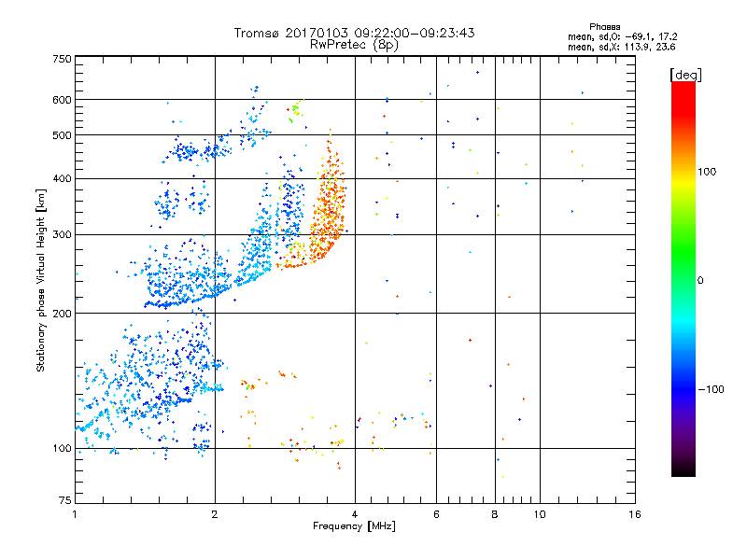Click the y-axis label '600'
This screenshot has height=560, width=747.
(62, 100)
